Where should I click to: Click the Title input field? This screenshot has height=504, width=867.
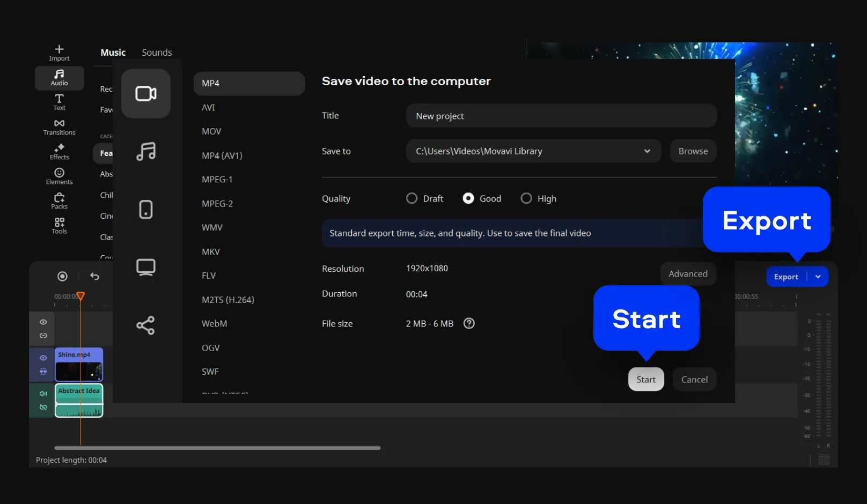pyautogui.click(x=561, y=116)
